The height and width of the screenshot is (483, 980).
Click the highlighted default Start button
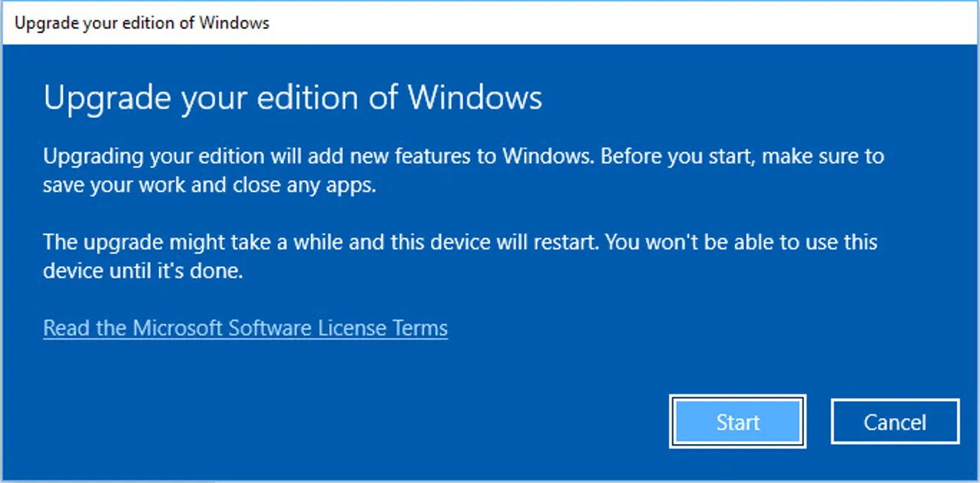[x=737, y=422]
